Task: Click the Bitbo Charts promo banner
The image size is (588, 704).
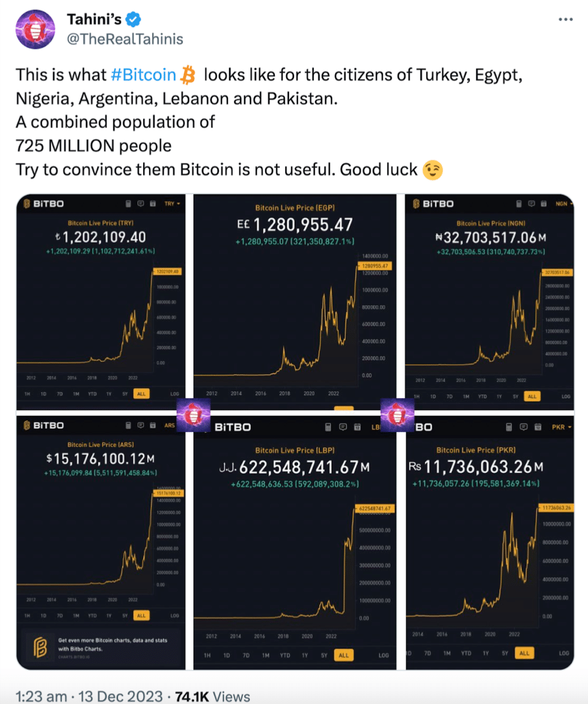Action: tap(101, 647)
